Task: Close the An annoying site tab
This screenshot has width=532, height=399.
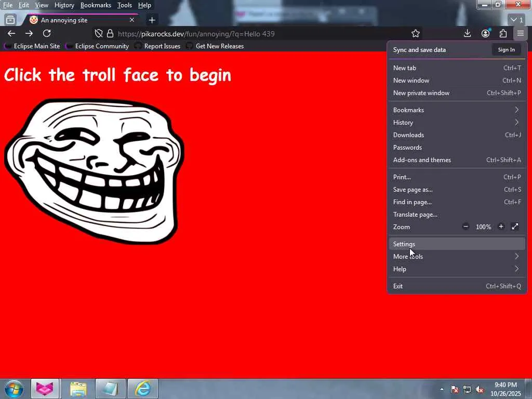Action: [x=132, y=20]
